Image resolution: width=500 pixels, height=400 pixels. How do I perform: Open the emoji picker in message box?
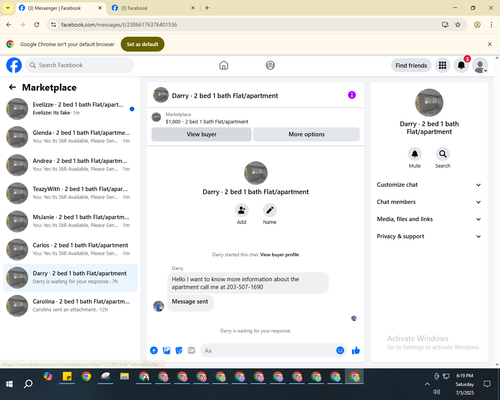pos(340,350)
